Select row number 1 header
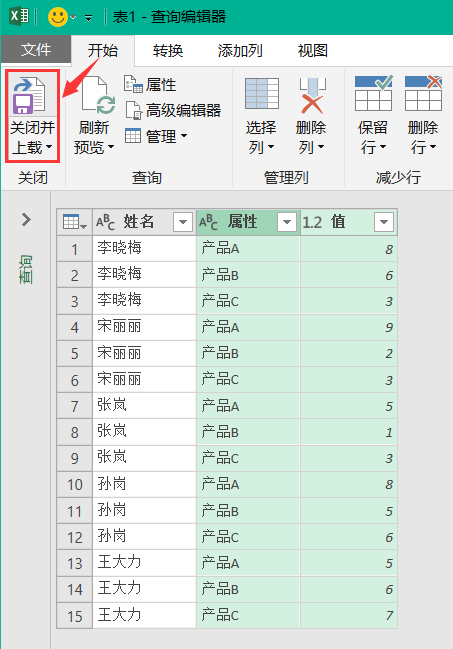The width and height of the screenshot is (453, 649). pyautogui.click(x=75, y=249)
